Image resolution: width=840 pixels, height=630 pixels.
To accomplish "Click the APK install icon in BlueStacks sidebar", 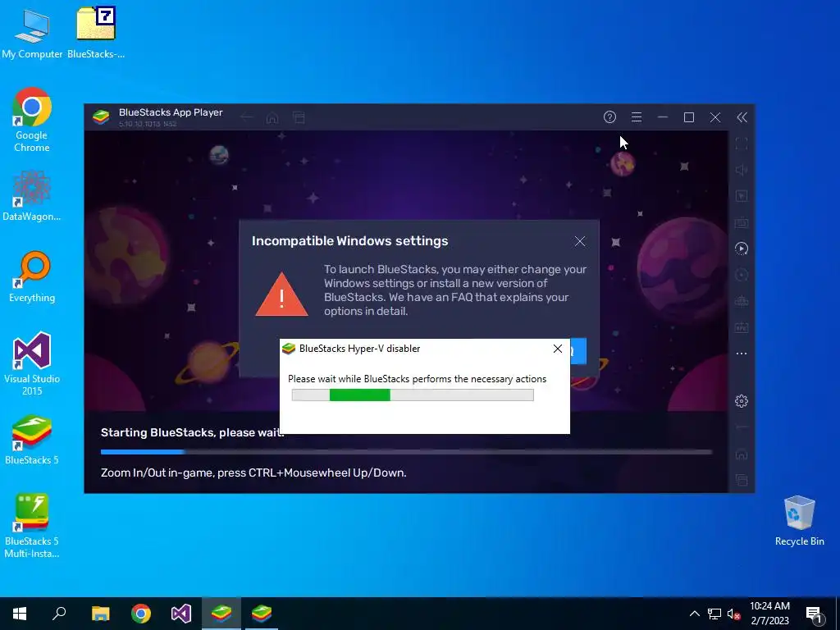I will (742, 327).
